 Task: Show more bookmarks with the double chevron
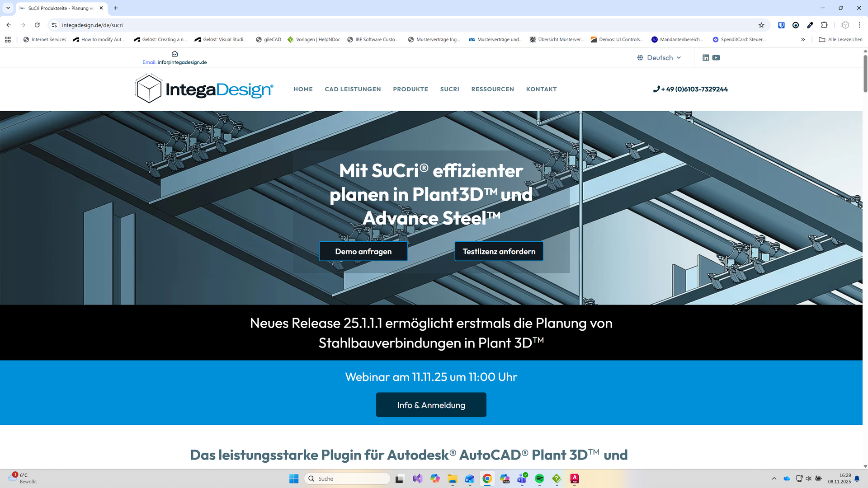[803, 40]
